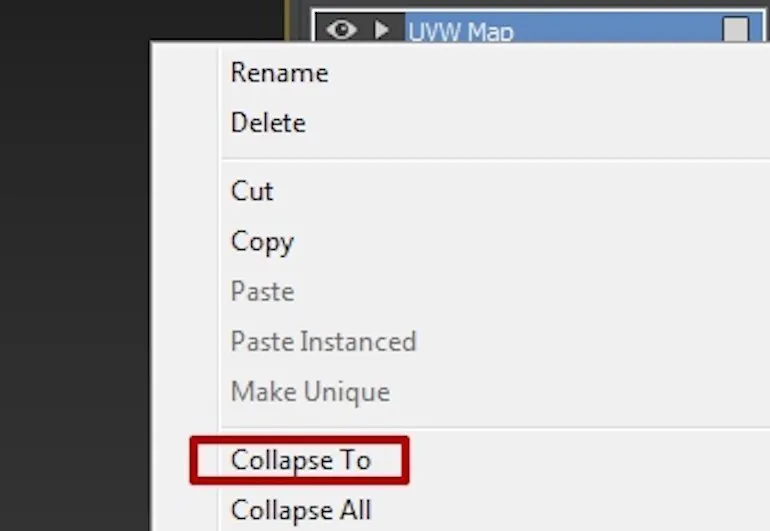Toggle the UVW Map eye visibility icon
The height and width of the screenshot is (531, 770).
pyautogui.click(x=341, y=30)
